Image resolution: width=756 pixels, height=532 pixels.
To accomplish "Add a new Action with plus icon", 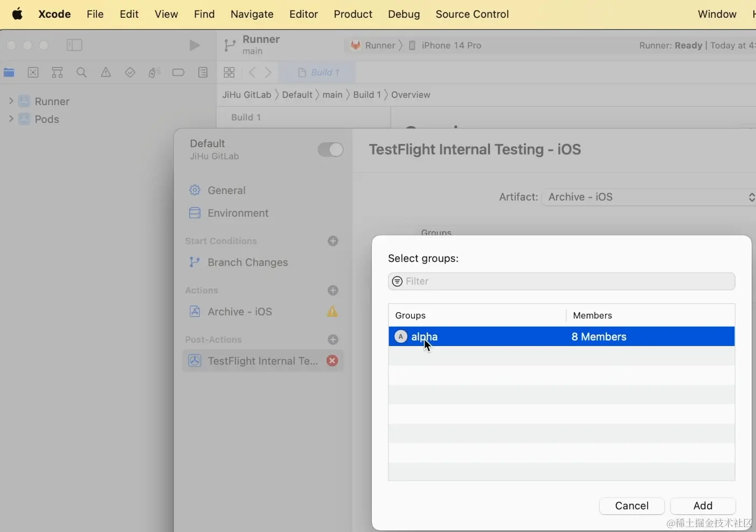I will click(333, 291).
